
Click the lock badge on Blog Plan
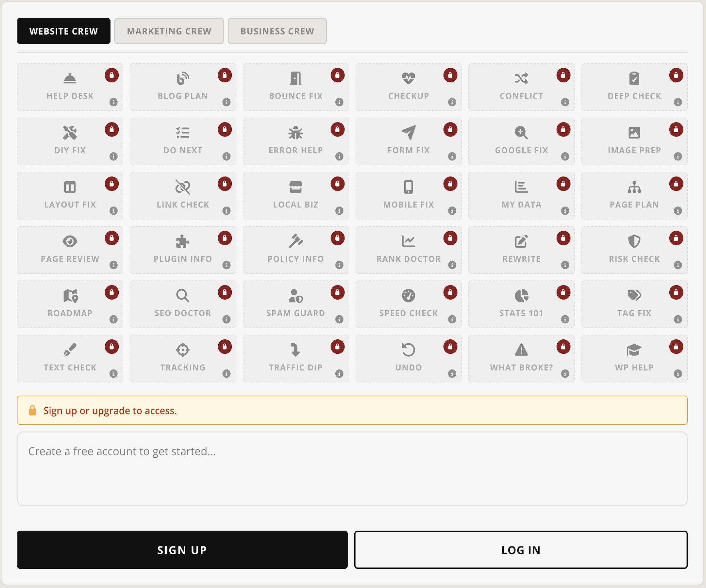pos(225,75)
